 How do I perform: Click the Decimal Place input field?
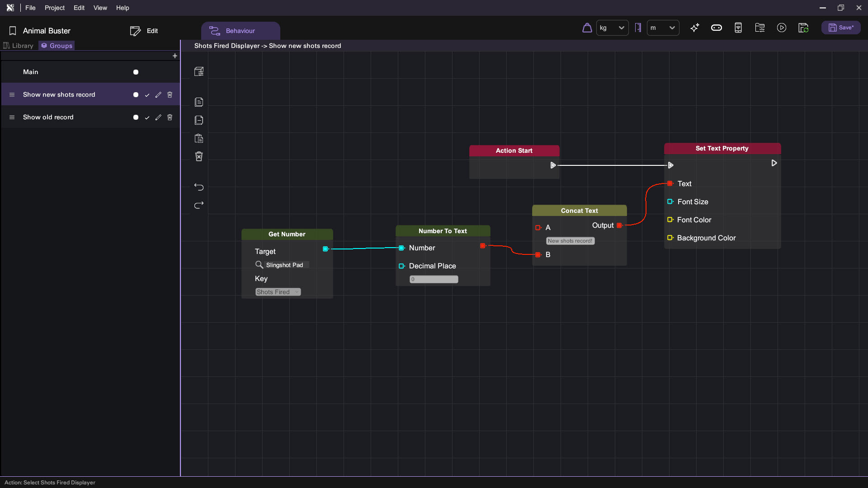pos(434,279)
